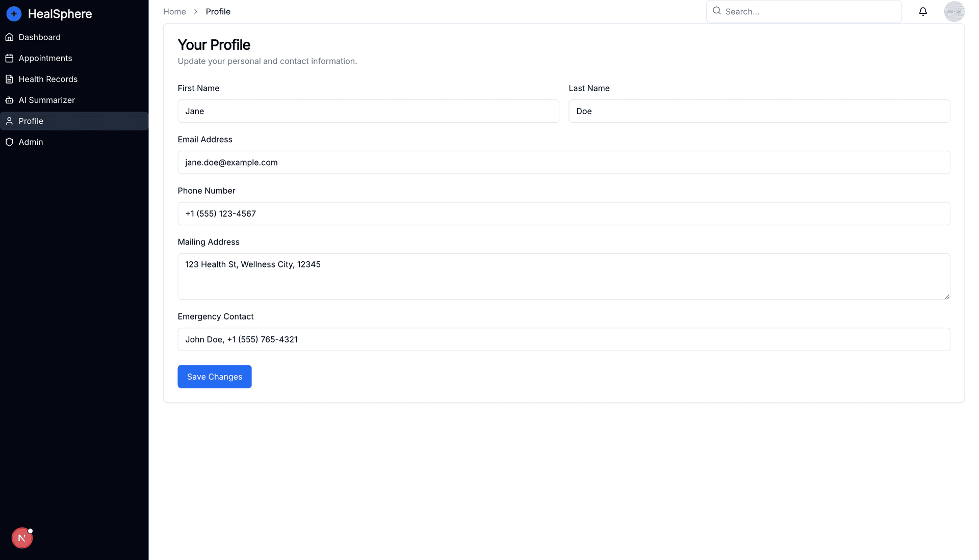Open notifications with the bell icon
979x560 pixels.
pyautogui.click(x=923, y=12)
